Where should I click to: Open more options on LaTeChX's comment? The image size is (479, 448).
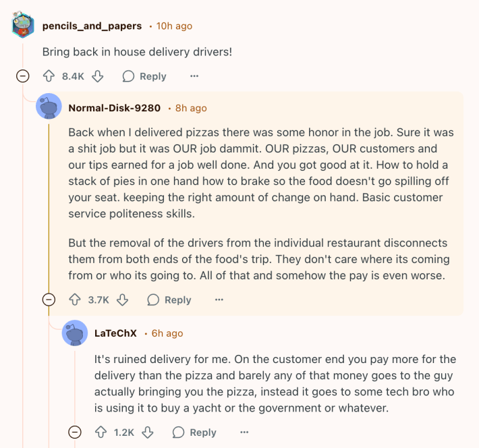click(244, 432)
